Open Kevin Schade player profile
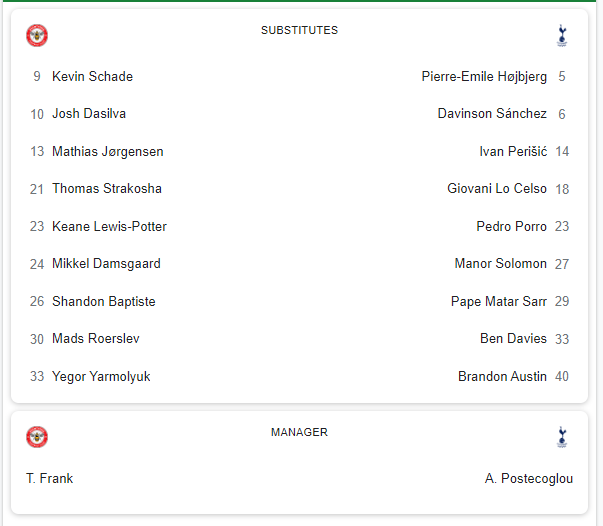 coord(92,76)
